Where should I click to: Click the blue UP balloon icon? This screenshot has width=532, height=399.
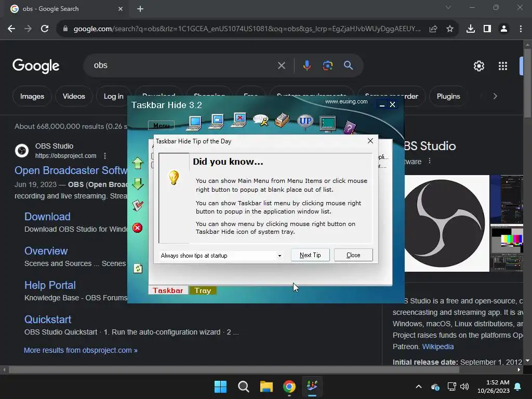(x=305, y=122)
